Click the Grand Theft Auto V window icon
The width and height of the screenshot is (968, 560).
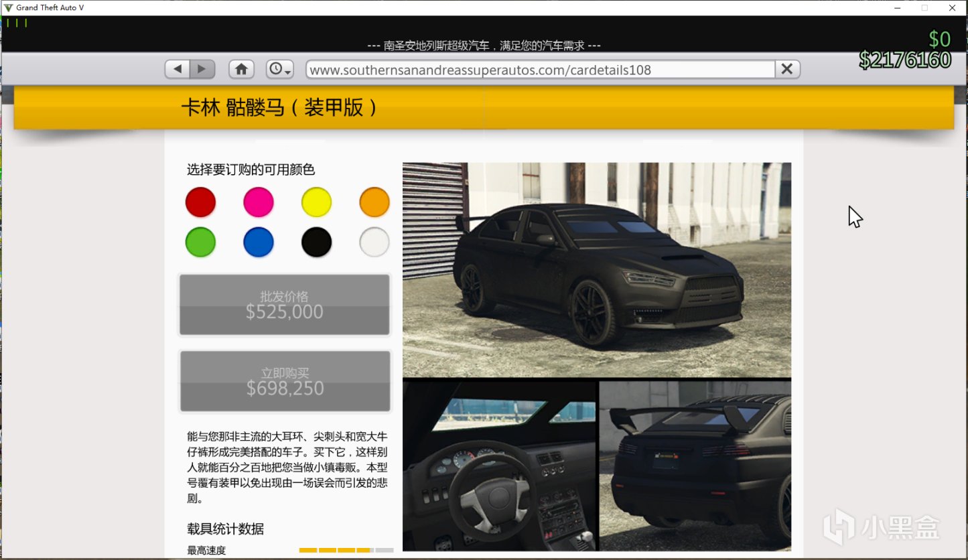click(x=9, y=8)
